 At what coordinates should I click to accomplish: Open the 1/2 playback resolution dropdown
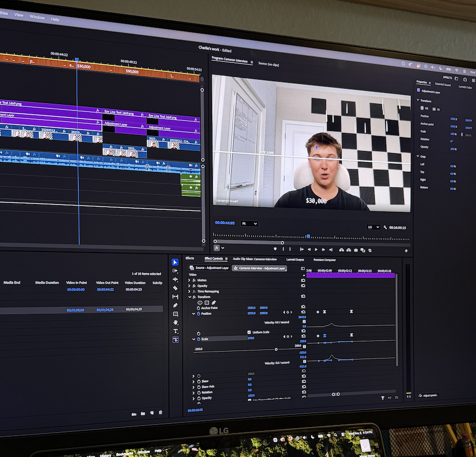[374, 227]
